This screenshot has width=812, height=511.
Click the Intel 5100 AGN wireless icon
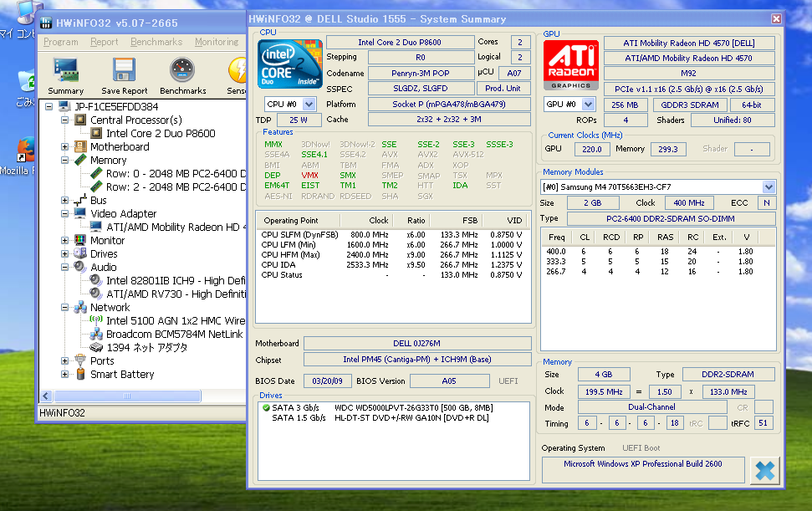coord(96,320)
